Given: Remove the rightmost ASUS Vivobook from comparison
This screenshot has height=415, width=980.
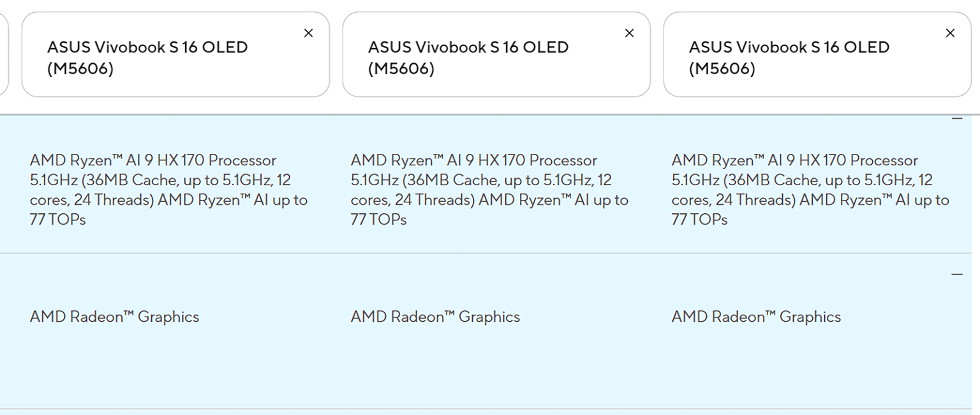Looking at the screenshot, I should (x=950, y=33).
